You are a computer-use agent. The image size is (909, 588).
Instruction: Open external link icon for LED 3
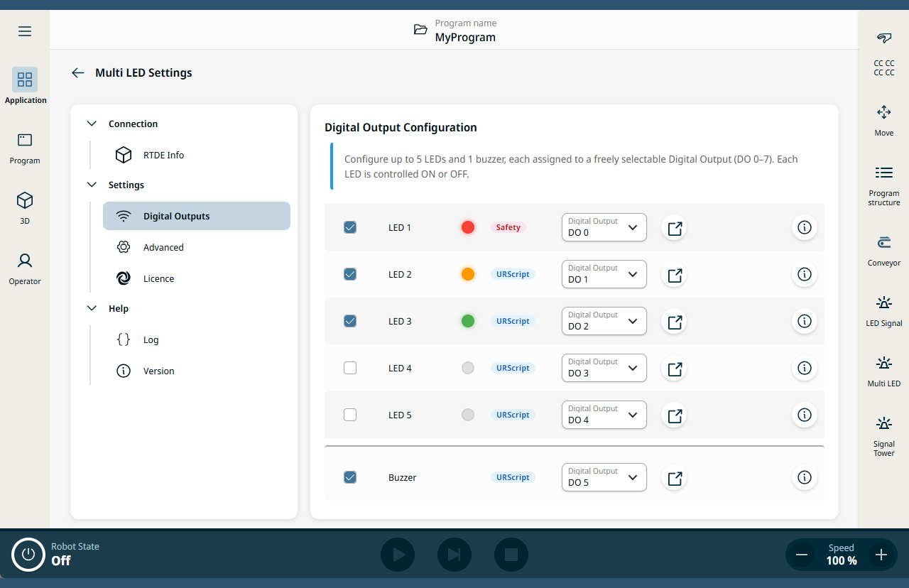pyautogui.click(x=674, y=321)
